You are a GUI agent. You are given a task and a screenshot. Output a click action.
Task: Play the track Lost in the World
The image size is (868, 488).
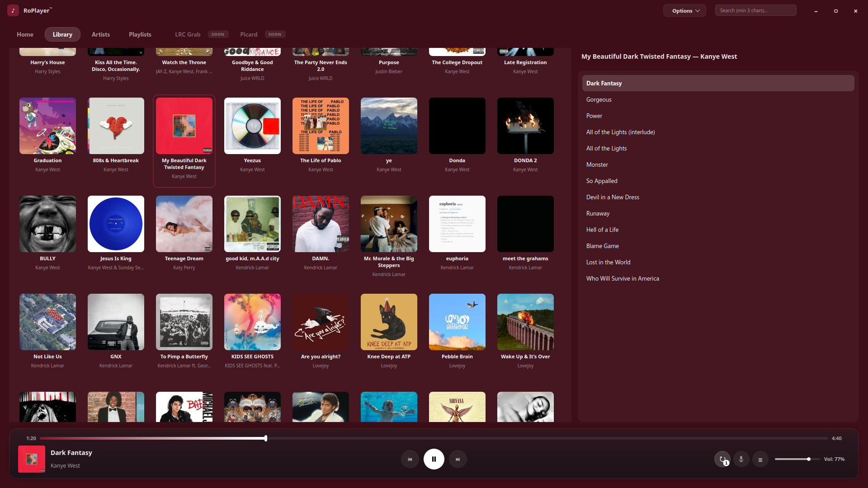click(718, 262)
